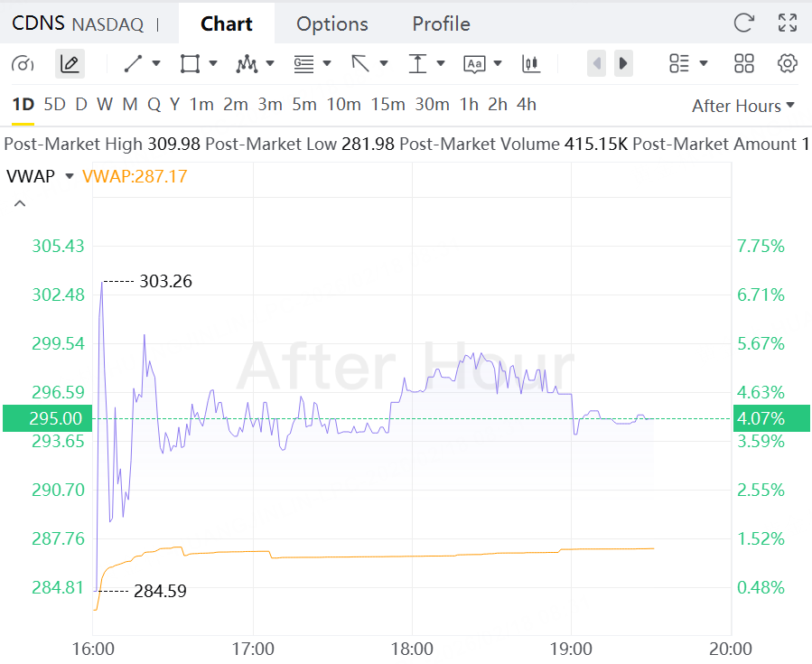Image resolution: width=812 pixels, height=664 pixels.
Task: Collapse the indicator panel chevron
Action: coord(20,204)
